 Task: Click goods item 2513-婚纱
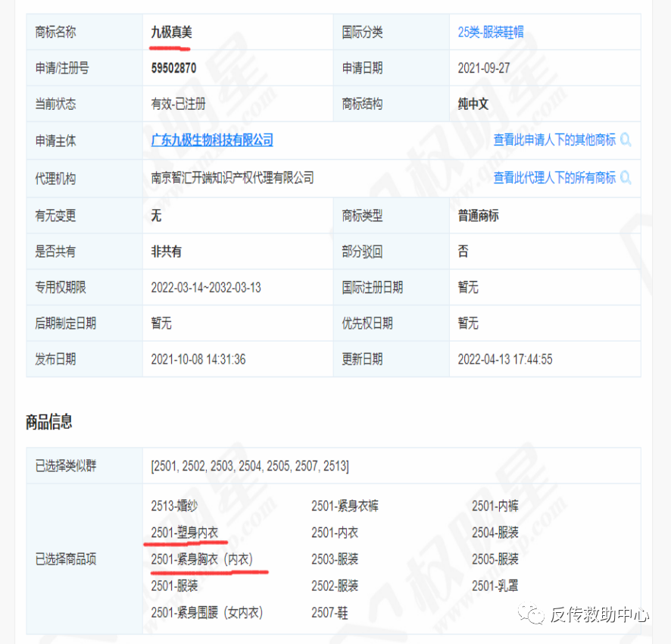(x=176, y=505)
